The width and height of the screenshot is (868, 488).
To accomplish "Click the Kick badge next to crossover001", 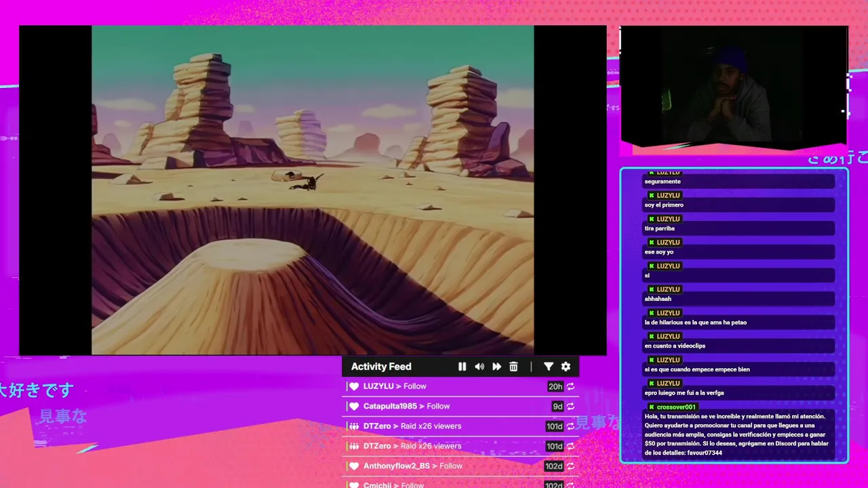I will 652,407.
